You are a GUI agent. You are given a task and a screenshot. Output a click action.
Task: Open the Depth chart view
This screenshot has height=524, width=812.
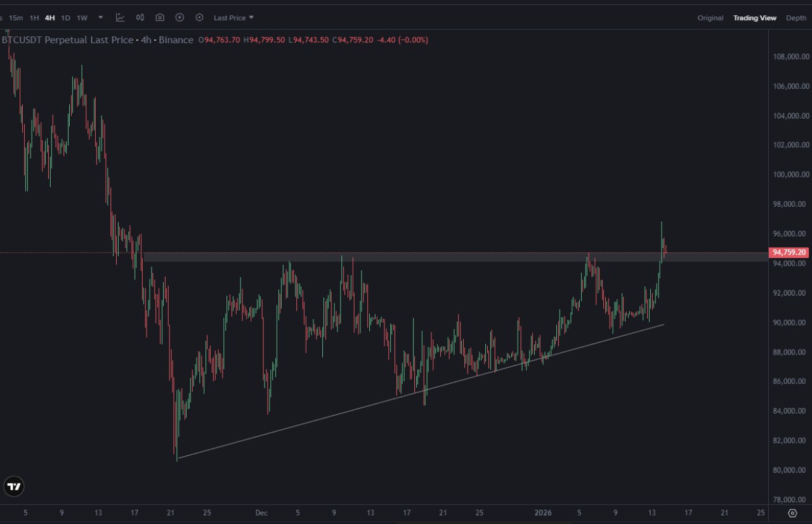click(x=796, y=18)
